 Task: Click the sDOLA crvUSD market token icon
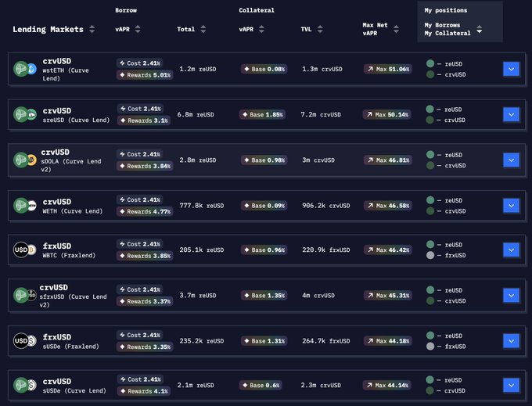click(25, 160)
